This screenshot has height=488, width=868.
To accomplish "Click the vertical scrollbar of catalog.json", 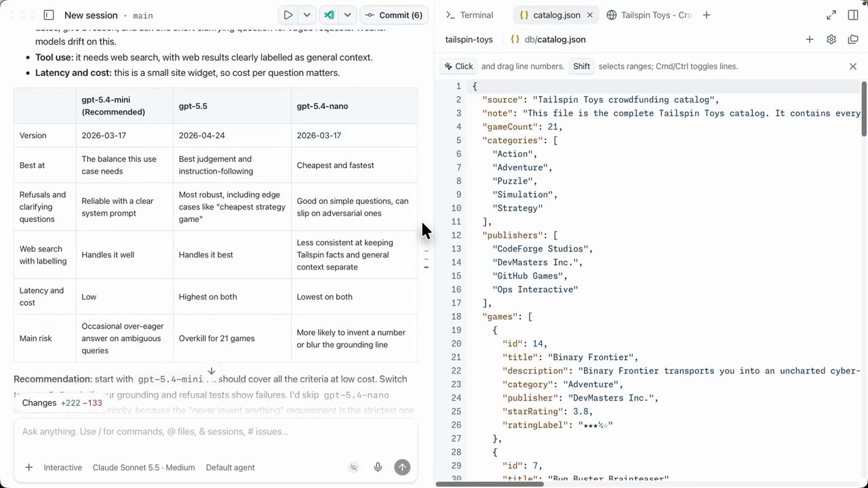I will pos(864,108).
